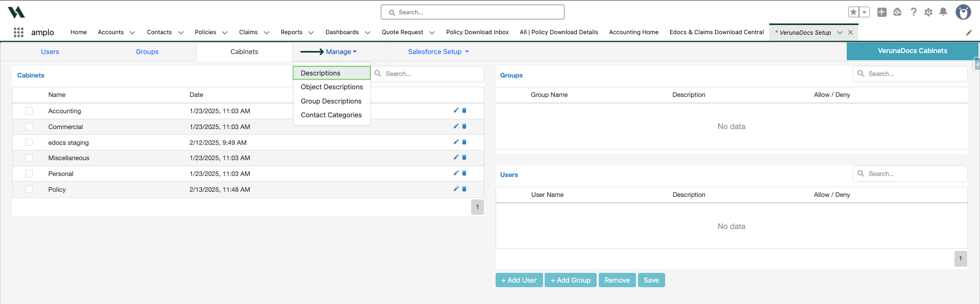Click the Remove button
980x304 pixels.
coord(617,280)
